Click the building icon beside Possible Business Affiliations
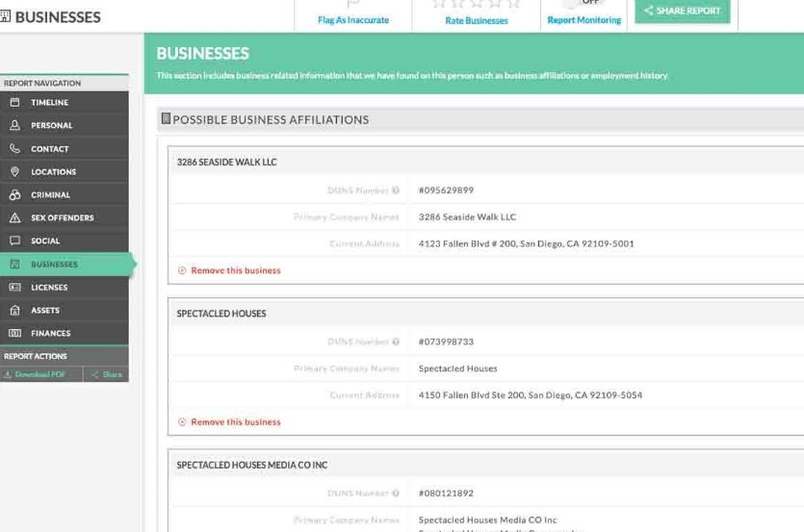Viewport: 804px width, 532px height. click(166, 118)
